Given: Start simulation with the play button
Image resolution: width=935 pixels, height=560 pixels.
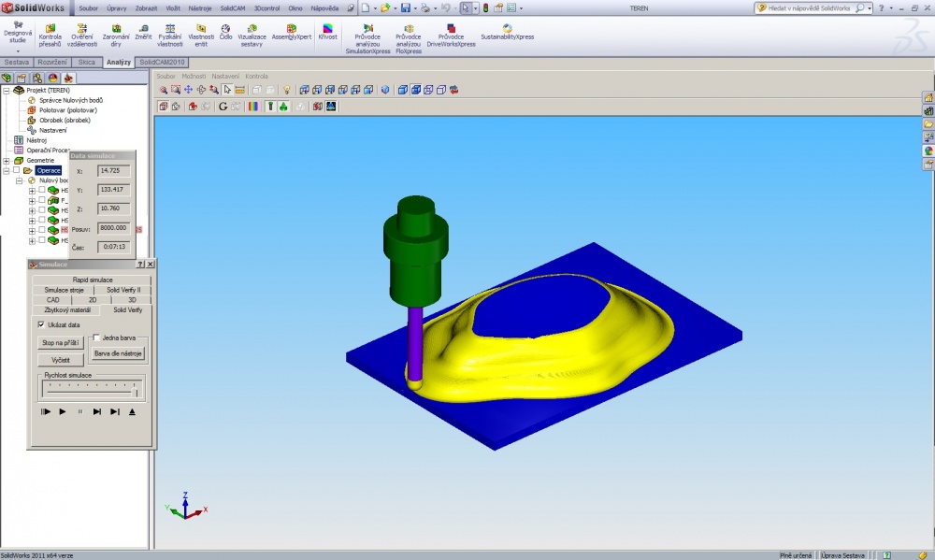Looking at the screenshot, I should [x=63, y=411].
